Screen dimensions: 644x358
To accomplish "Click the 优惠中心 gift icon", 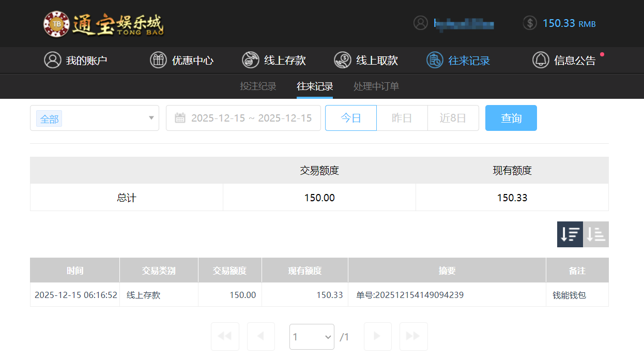I will [158, 60].
